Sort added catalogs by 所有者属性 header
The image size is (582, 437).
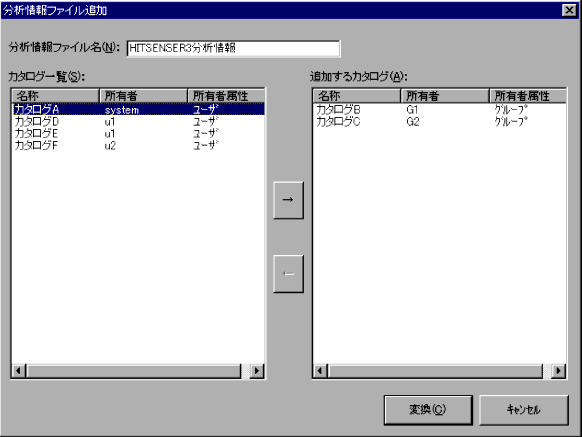[528, 96]
